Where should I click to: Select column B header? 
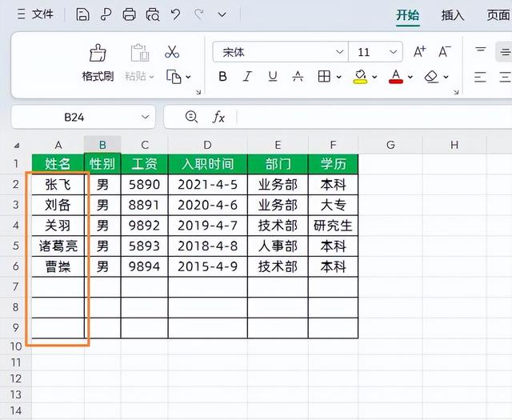pos(102,145)
